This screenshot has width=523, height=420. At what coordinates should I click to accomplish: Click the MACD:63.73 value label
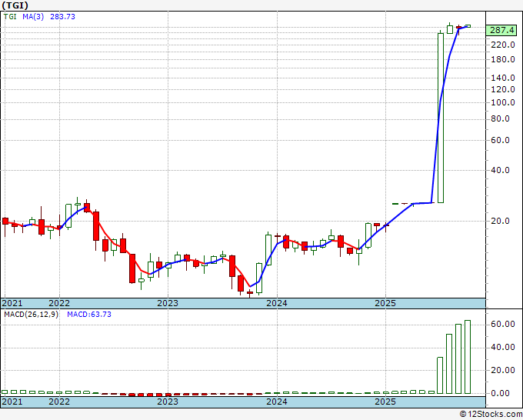click(x=89, y=315)
